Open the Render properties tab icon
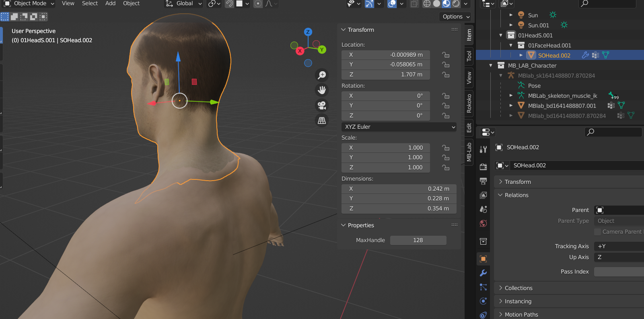The image size is (644, 319). click(484, 167)
